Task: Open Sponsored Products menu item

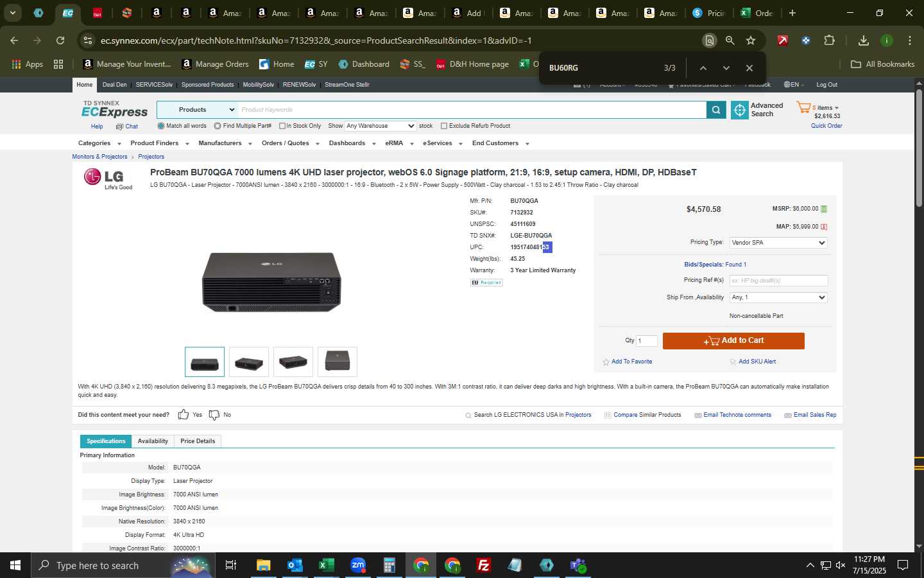Action: (207, 85)
